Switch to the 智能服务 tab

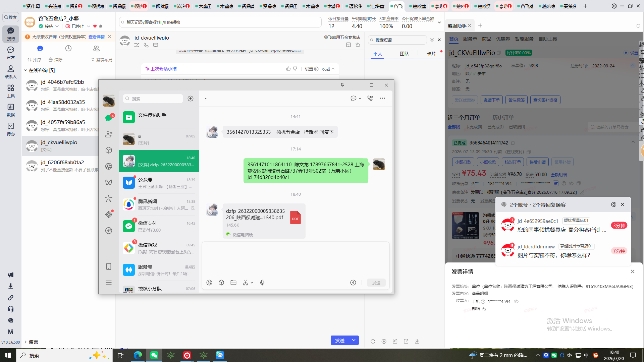click(x=524, y=39)
